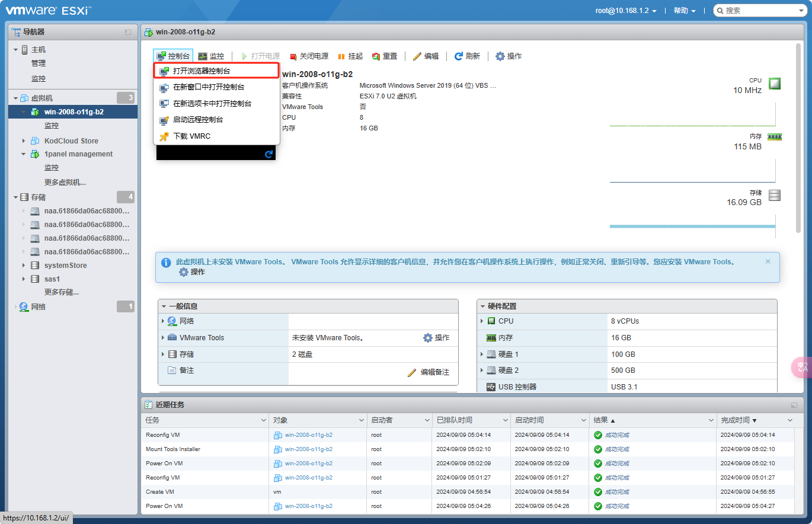
Task: Collapse the 主机 host tree node
Action: tap(16, 50)
